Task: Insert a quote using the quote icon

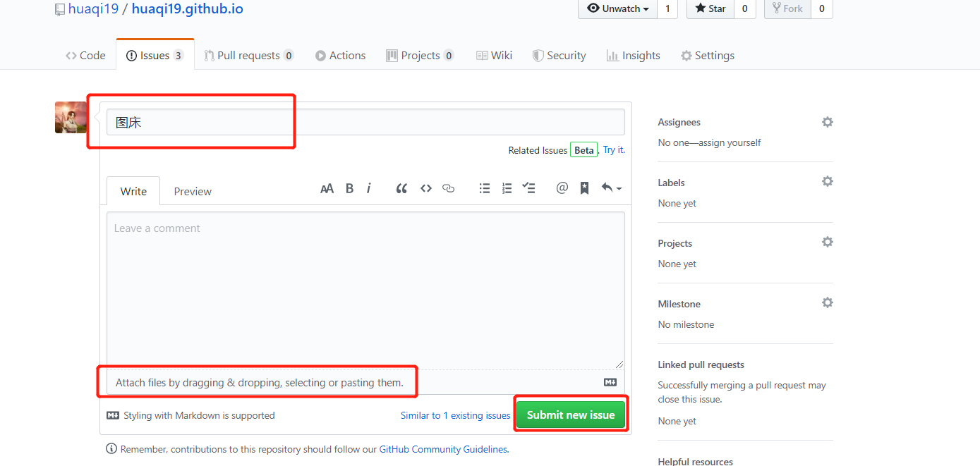Action: tap(401, 188)
